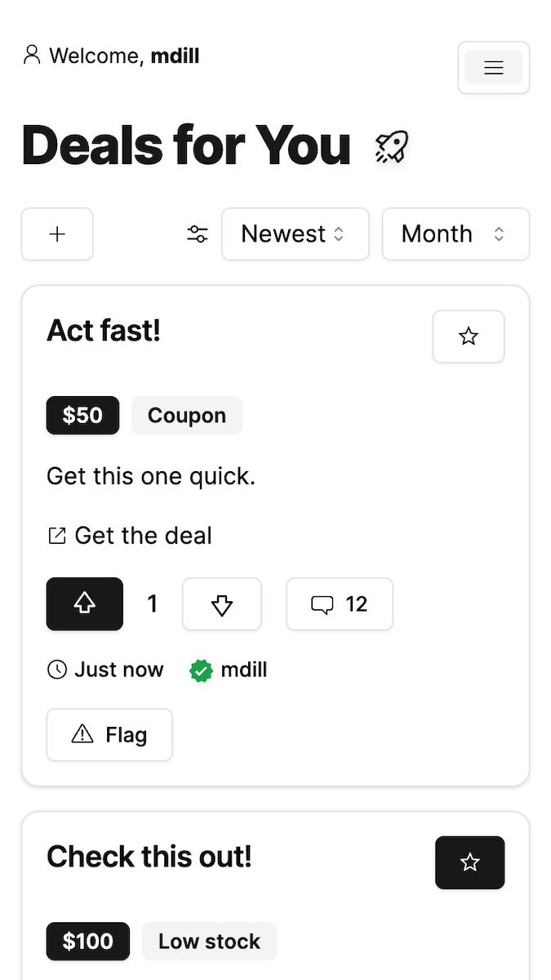Image resolution: width=551 pixels, height=980 pixels.
Task: Click the Low stock tag
Action: point(209,942)
